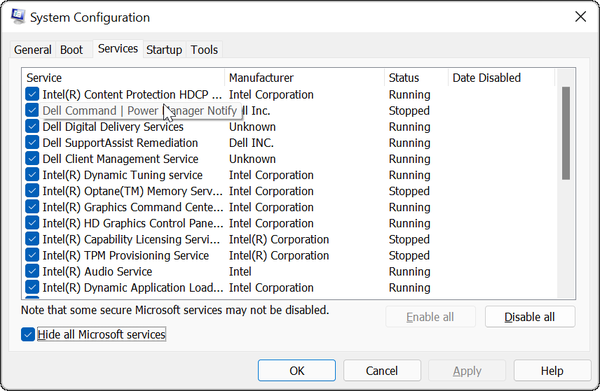The image size is (600, 391).
Task: Go to the Startup tab
Action: [x=164, y=50]
